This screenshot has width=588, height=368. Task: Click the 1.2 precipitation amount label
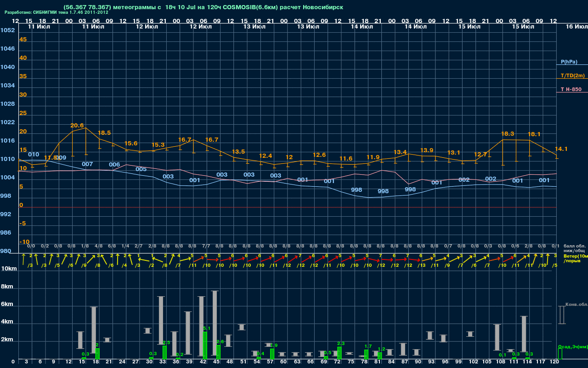pos(381,349)
